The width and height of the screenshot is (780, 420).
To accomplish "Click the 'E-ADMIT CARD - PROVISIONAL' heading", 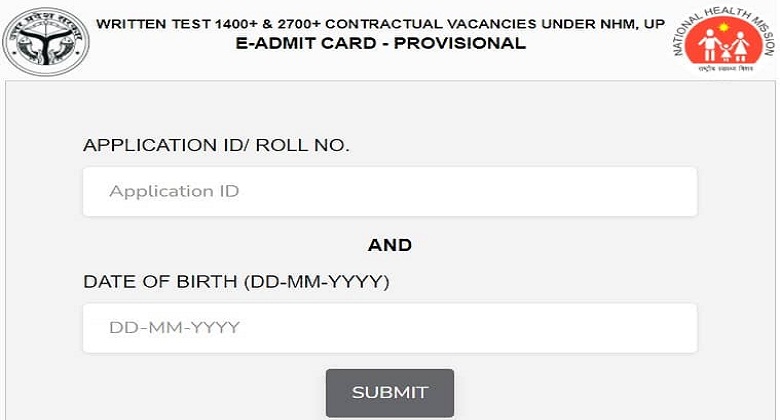I will 381,43.
